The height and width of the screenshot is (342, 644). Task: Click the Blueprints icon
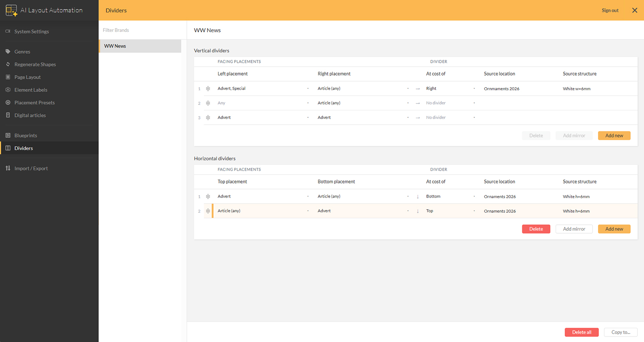click(x=8, y=135)
